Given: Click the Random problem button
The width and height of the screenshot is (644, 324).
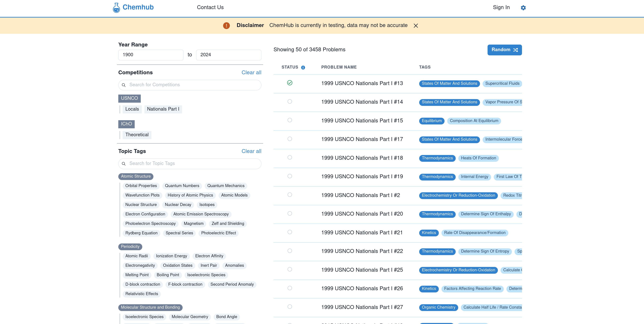Looking at the screenshot, I should [504, 50].
